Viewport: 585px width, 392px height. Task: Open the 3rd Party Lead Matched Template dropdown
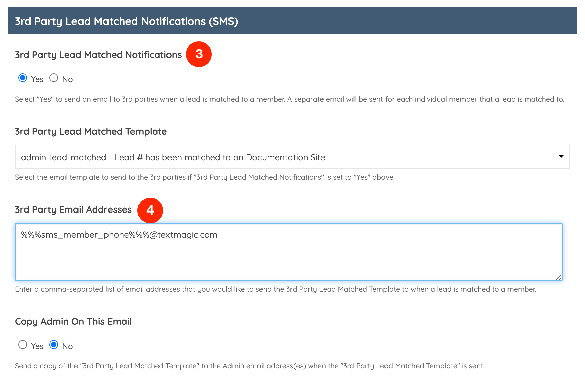point(292,157)
